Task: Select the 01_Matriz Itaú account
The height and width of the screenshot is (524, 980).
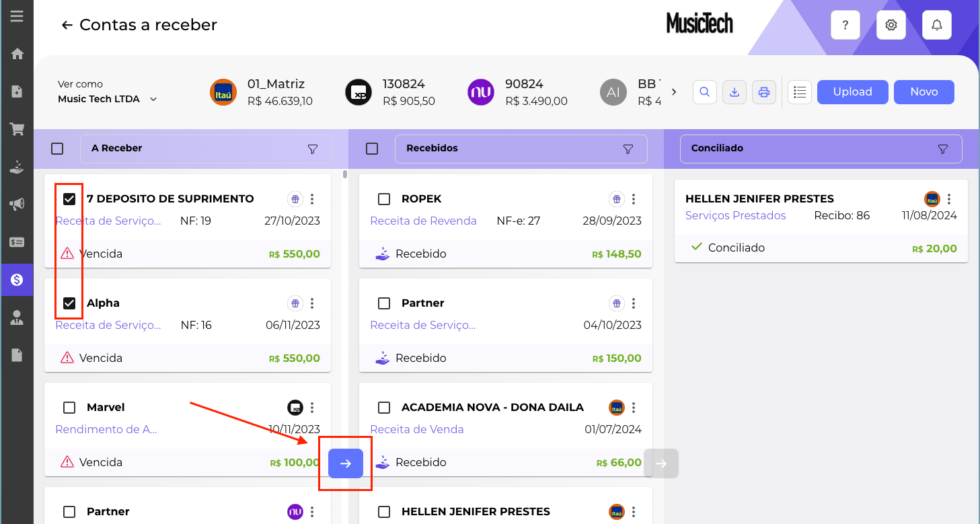Action: (261, 92)
